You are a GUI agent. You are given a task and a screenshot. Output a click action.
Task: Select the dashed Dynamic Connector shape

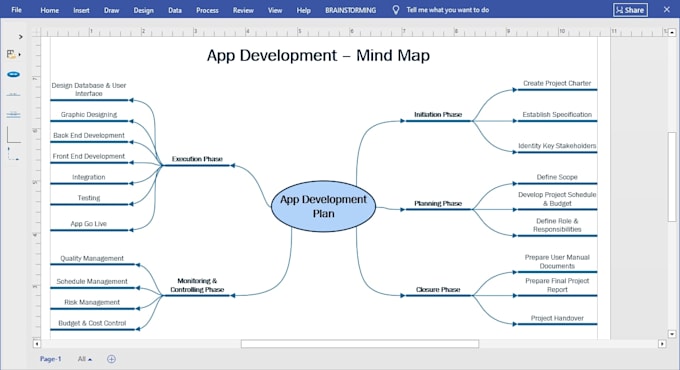click(x=13, y=154)
